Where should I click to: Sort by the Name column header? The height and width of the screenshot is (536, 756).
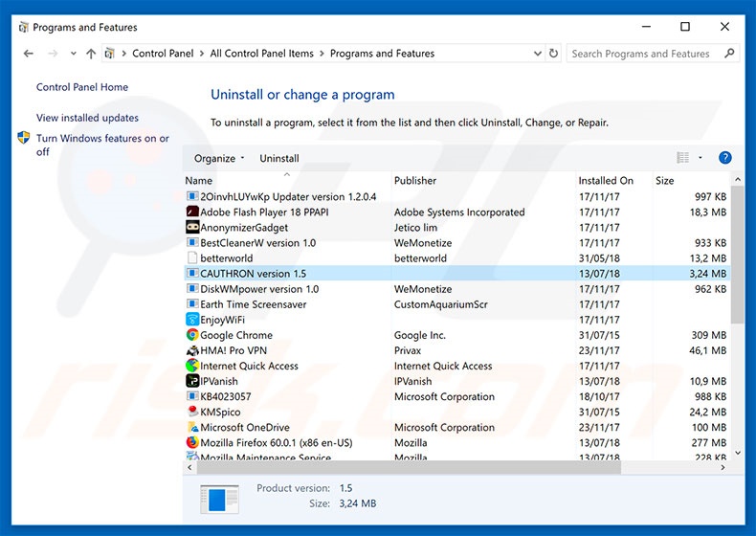coord(287,181)
